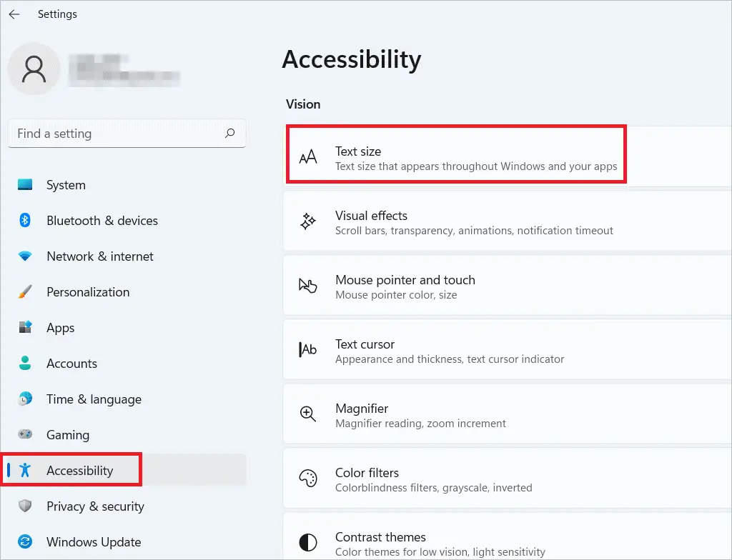
Task: Open Bluetooth & devices settings
Action: coord(127,220)
